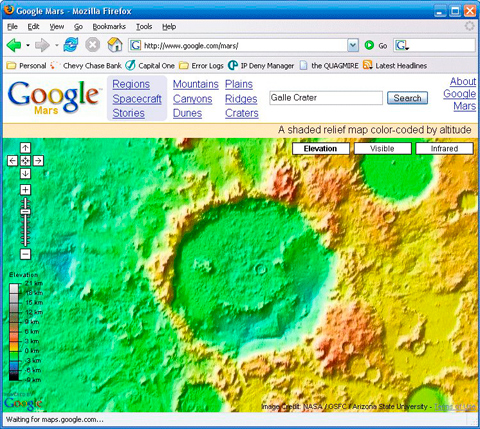Go back with the green Back arrow
The image size is (480, 429).
coord(14,45)
